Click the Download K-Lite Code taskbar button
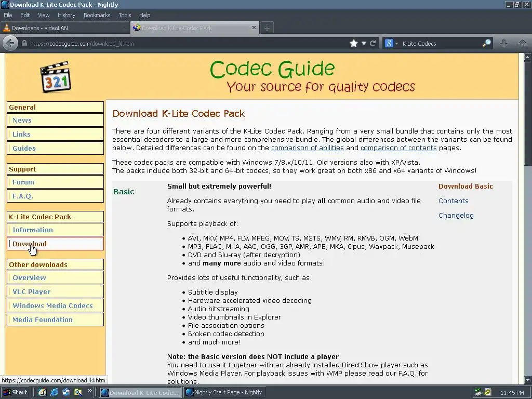Image resolution: width=532 pixels, height=399 pixels. (140, 392)
